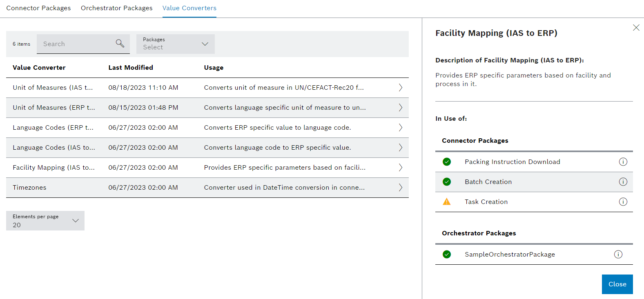
Task: Select Facility Mapping (IAS to... name cell
Action: click(53, 168)
